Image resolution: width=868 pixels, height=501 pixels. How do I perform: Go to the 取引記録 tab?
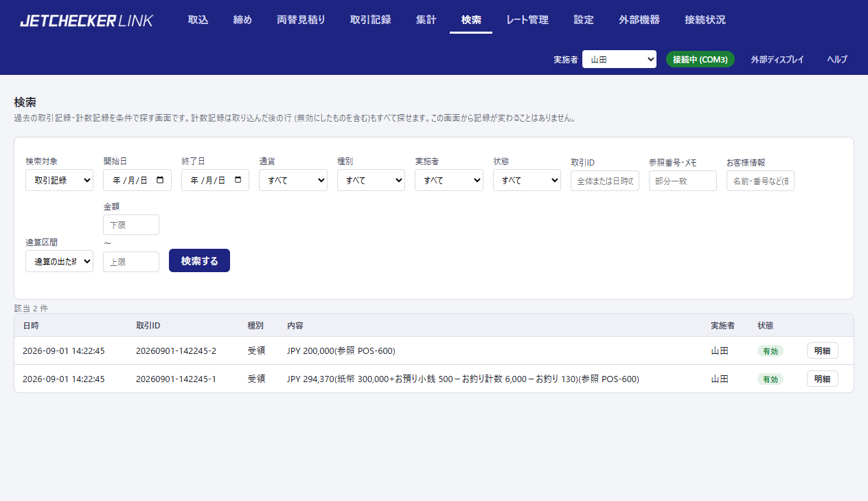(370, 20)
